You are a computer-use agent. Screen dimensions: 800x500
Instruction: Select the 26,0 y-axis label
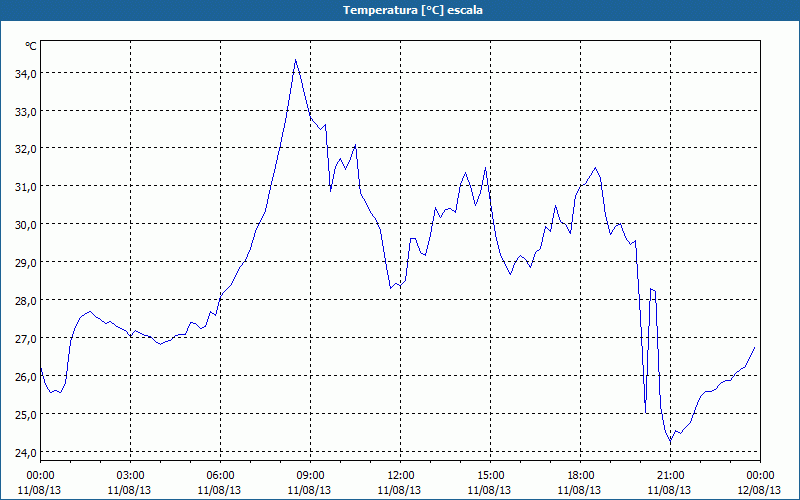click(26, 377)
